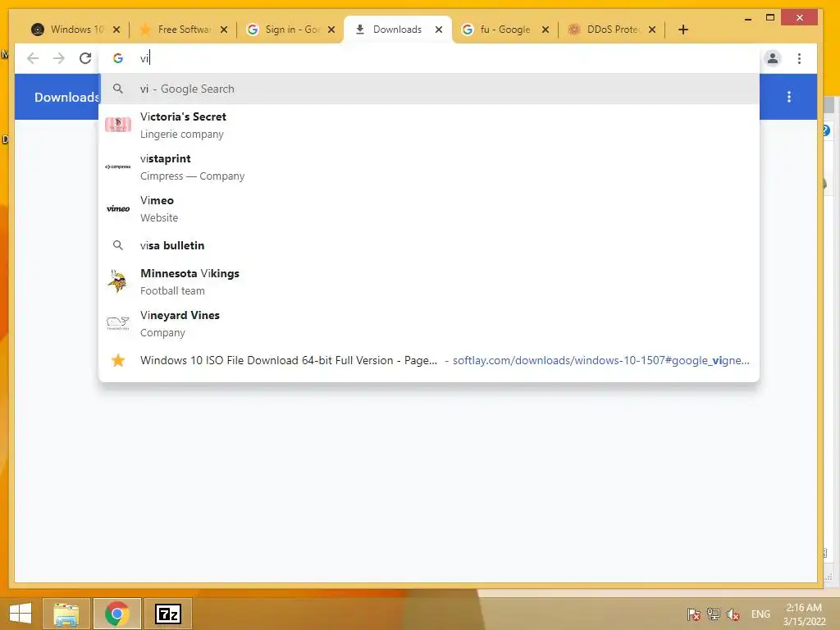Close the Downloads tab
Image resolution: width=840 pixels, height=630 pixels.
439,30
